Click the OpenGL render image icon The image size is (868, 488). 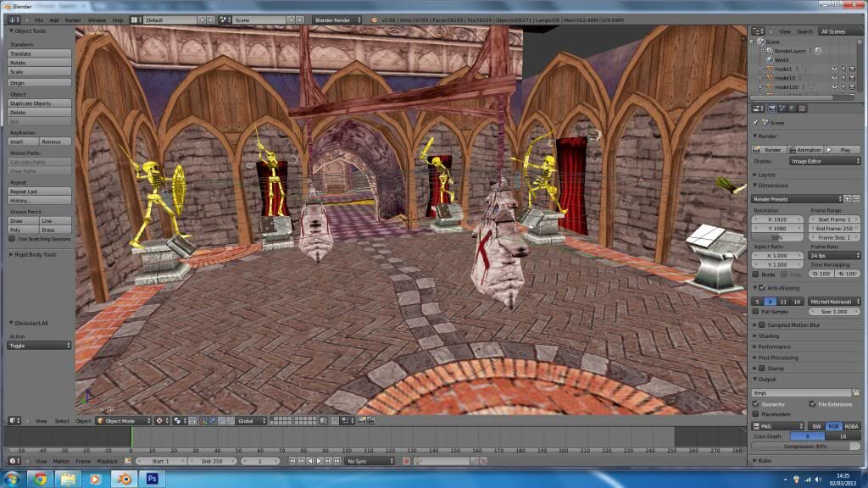pos(362,420)
